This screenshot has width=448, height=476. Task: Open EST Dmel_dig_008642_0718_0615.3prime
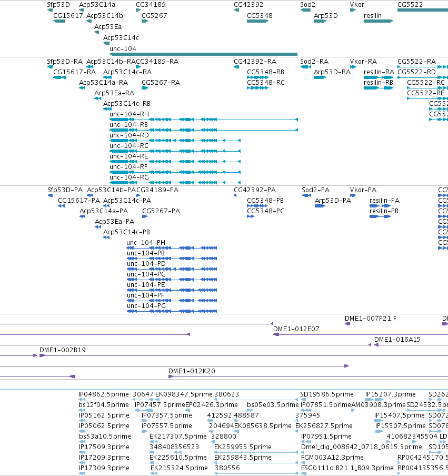point(302,452)
